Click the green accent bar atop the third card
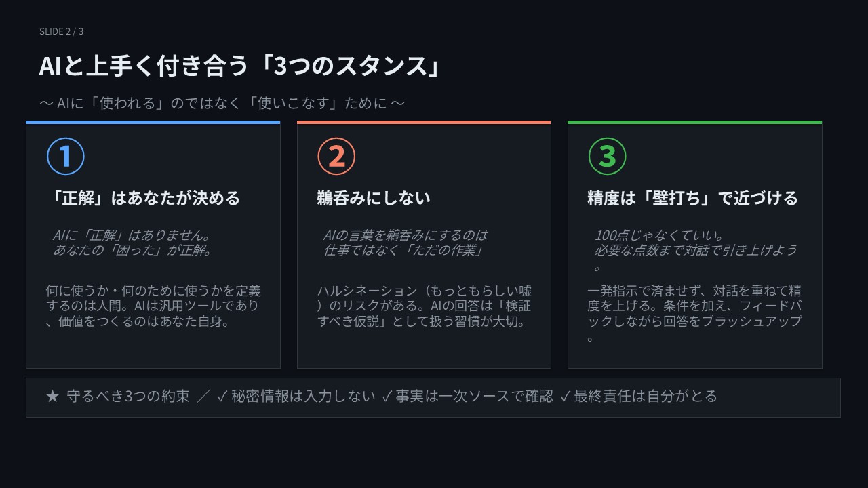The image size is (868, 488). (x=694, y=123)
